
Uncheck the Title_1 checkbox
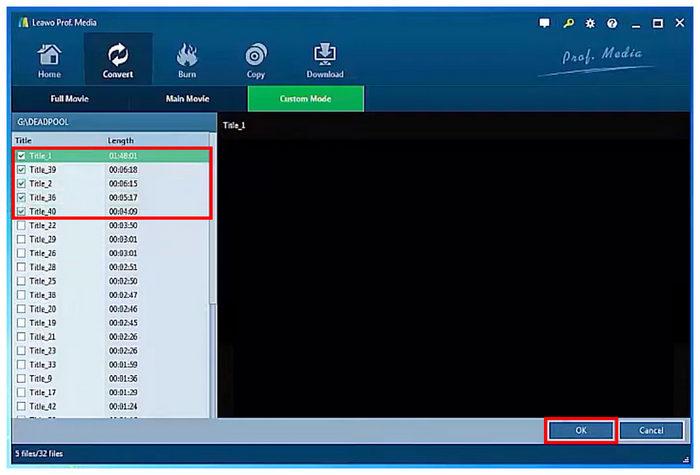pyautogui.click(x=21, y=156)
